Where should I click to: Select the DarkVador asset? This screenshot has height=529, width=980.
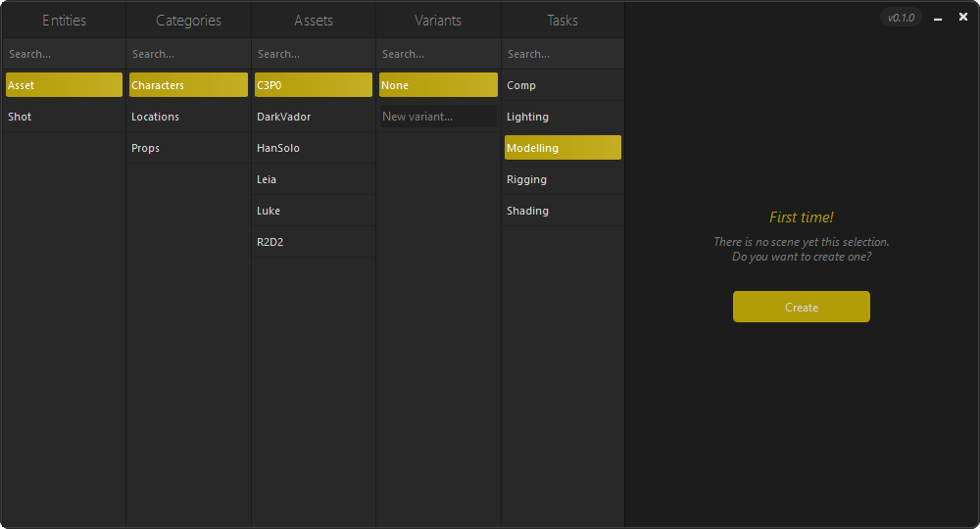(313, 117)
